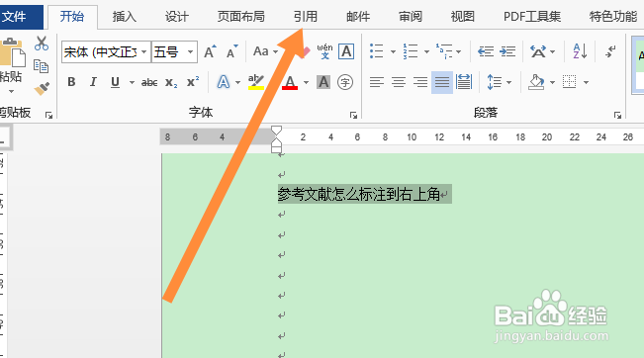Select the Format Painter brush
644x358 pixels.
(42, 88)
